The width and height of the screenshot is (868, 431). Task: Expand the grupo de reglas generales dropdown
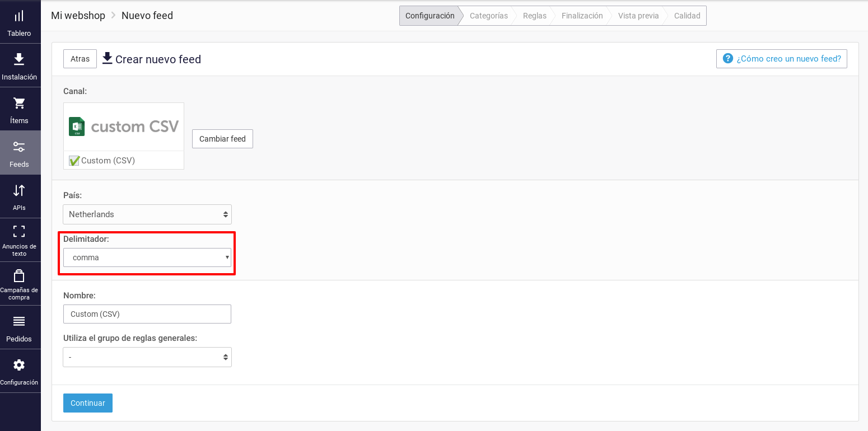click(x=147, y=357)
